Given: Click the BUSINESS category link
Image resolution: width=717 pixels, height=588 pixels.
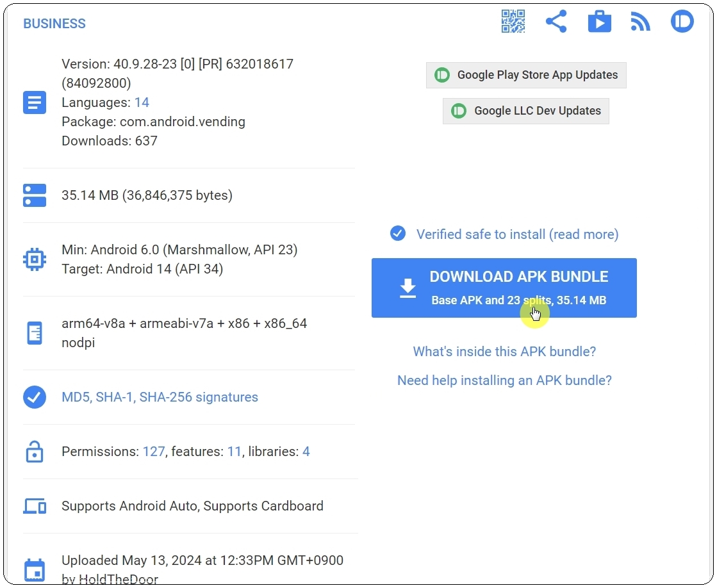Looking at the screenshot, I should tap(54, 24).
